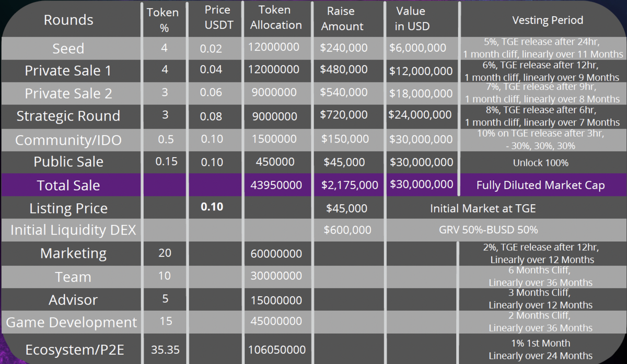The width and height of the screenshot is (627, 364).
Task: Select the bold 0.10 listing price value
Action: tap(212, 207)
